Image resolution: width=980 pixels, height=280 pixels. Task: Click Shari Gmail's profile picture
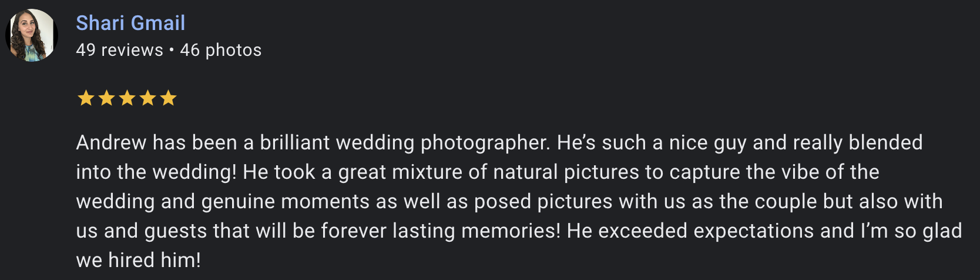[32, 35]
